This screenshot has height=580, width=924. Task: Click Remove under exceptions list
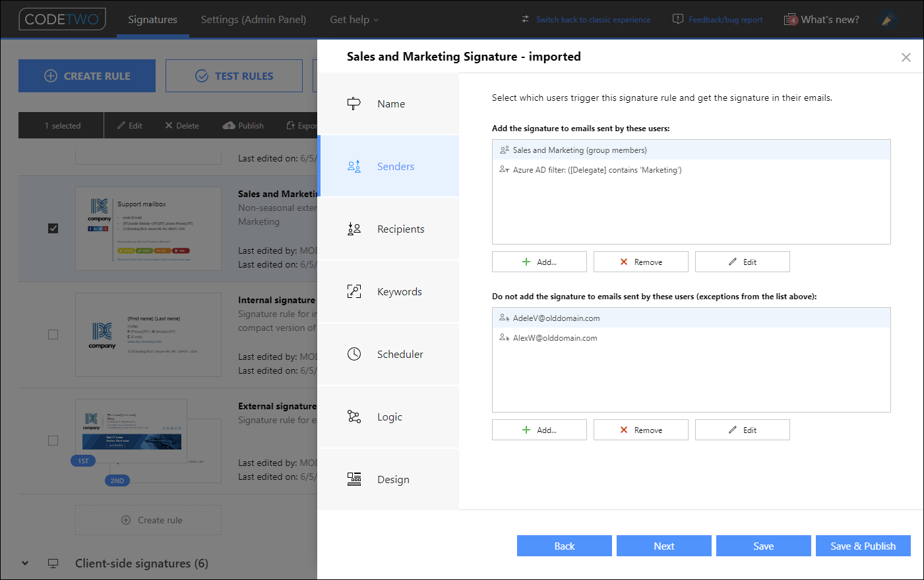pos(641,430)
